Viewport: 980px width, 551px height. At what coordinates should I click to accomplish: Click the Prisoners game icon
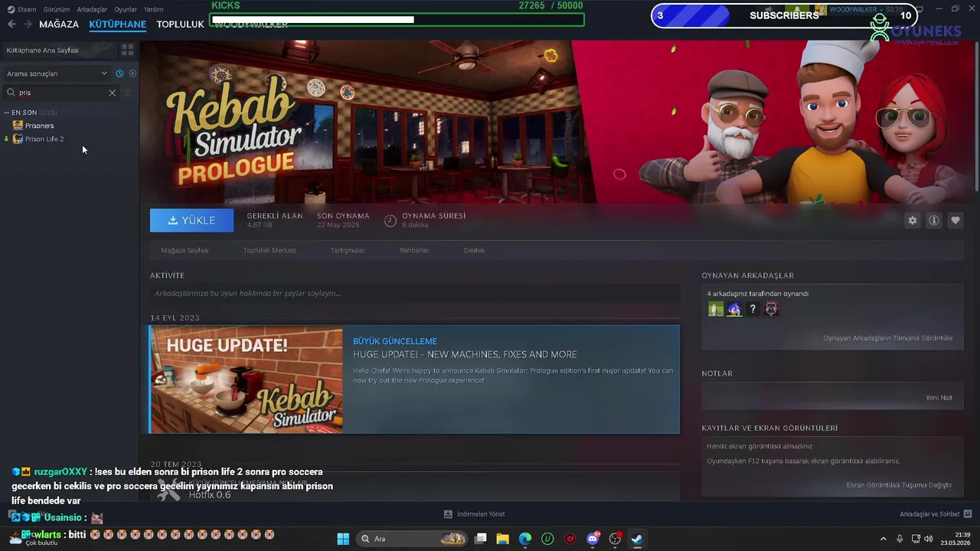click(18, 126)
